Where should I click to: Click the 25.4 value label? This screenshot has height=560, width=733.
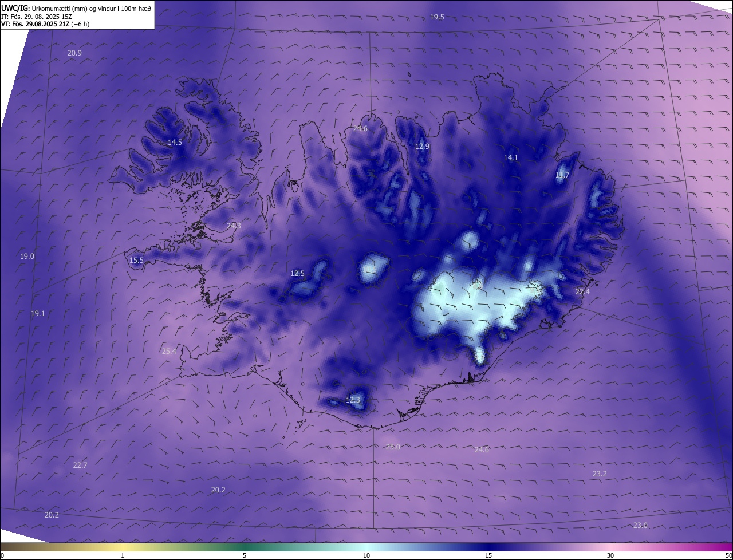169,351
